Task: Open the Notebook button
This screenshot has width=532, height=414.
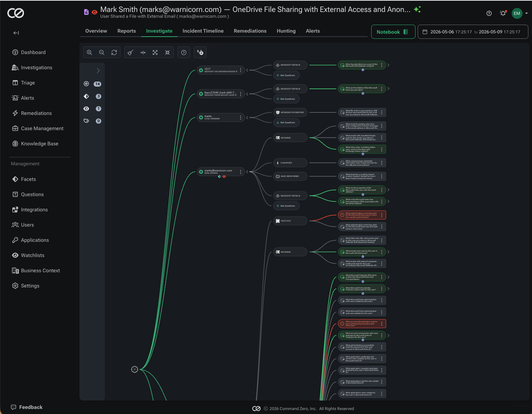Action: coord(393,32)
